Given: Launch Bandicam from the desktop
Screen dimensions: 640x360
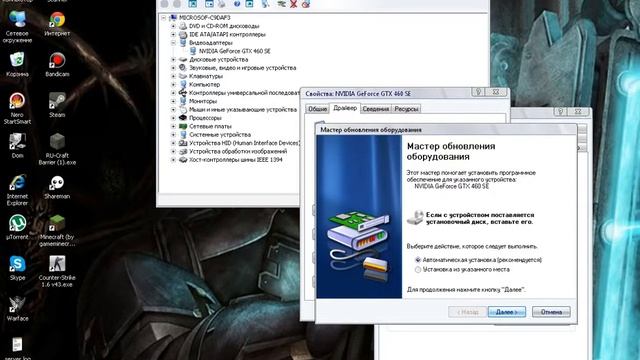Looking at the screenshot, I should point(57,60).
